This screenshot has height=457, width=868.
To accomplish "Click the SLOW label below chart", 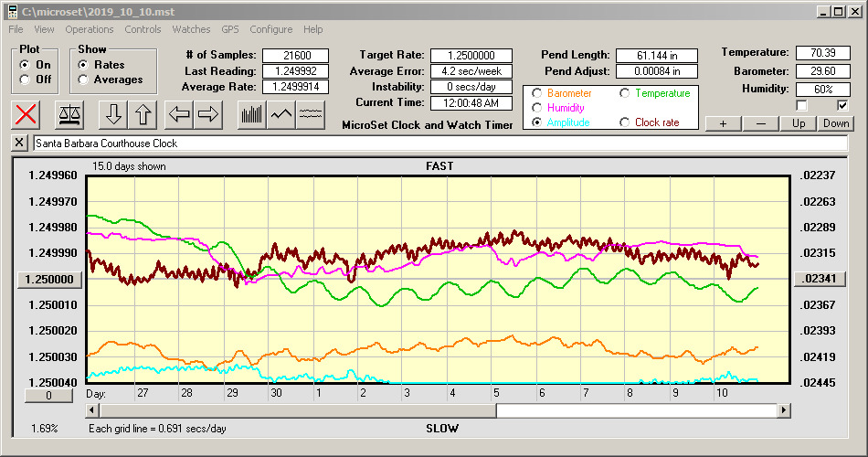I will [441, 428].
